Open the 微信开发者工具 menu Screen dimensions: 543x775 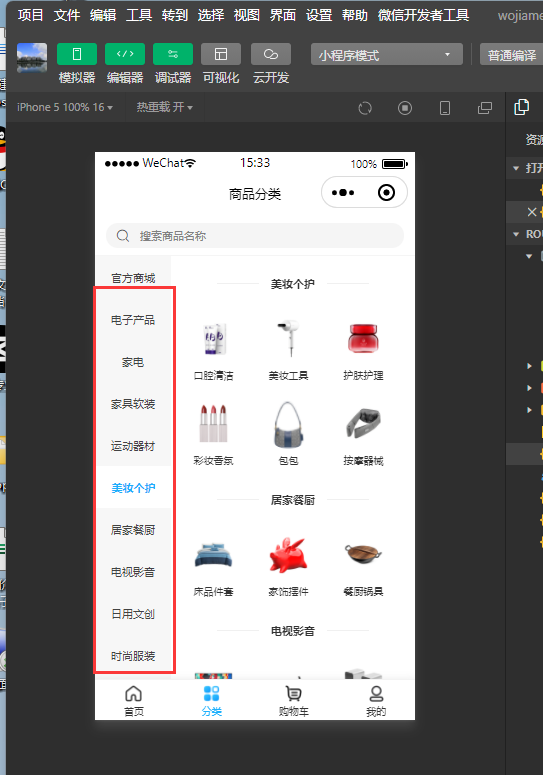tap(423, 15)
